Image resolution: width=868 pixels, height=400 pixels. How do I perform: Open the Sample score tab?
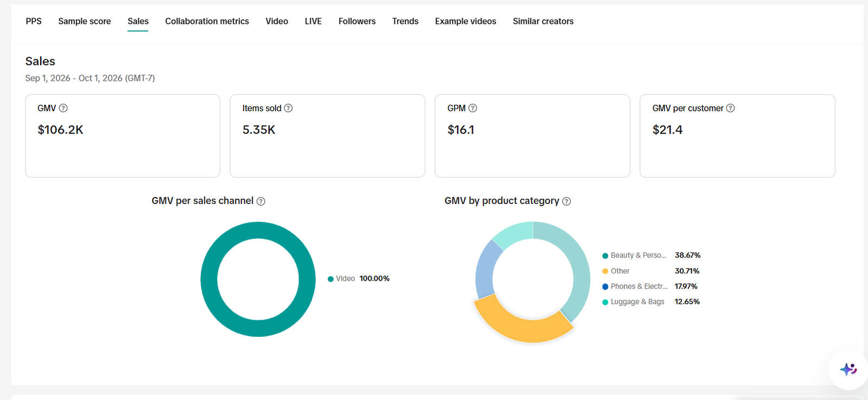click(x=85, y=21)
